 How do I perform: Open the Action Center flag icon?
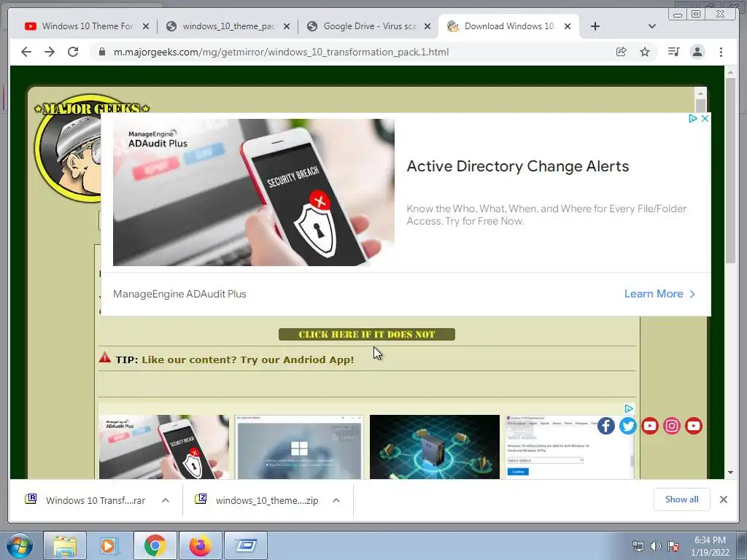point(673,546)
